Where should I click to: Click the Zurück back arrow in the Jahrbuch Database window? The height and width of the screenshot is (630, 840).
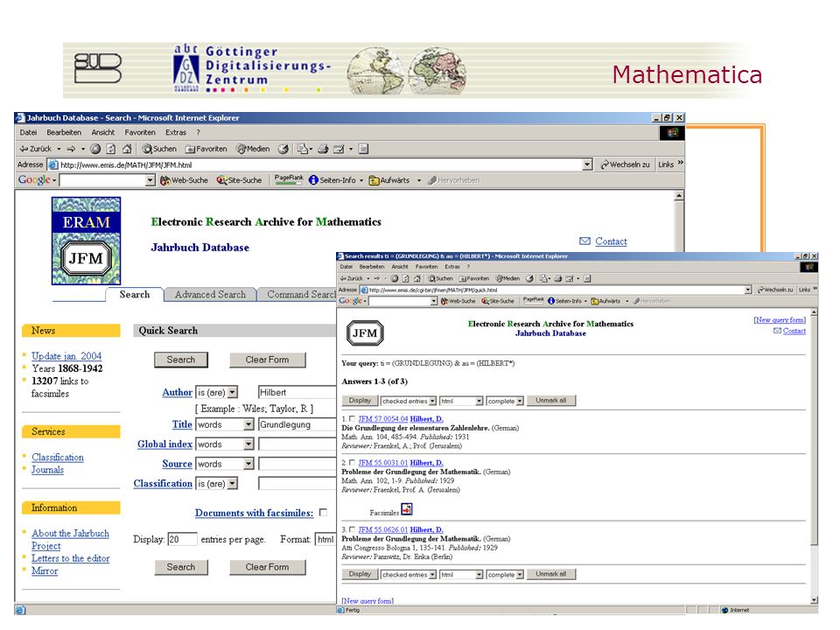pyautogui.click(x=35, y=149)
